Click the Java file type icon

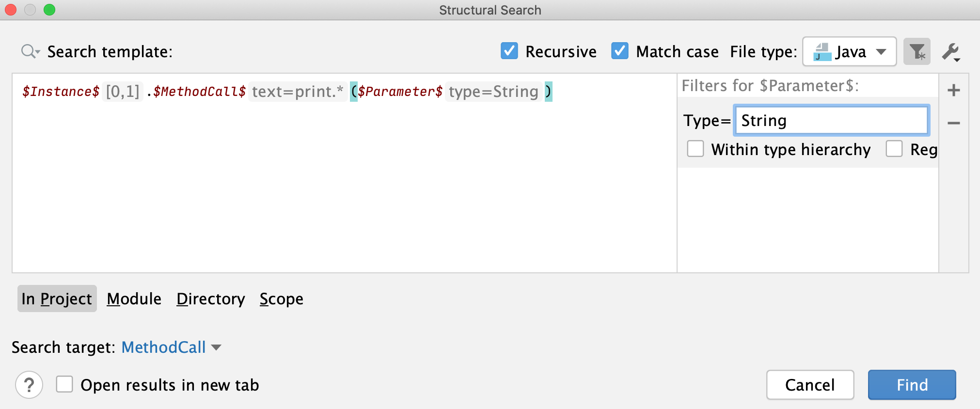(822, 51)
